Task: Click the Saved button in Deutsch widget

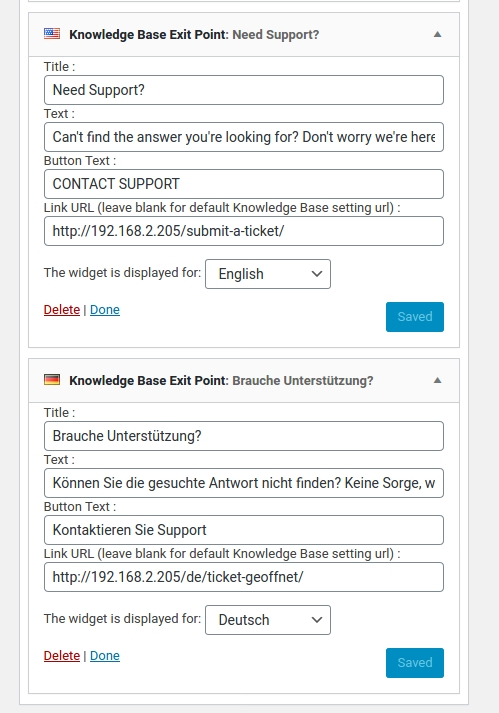Action: click(415, 663)
